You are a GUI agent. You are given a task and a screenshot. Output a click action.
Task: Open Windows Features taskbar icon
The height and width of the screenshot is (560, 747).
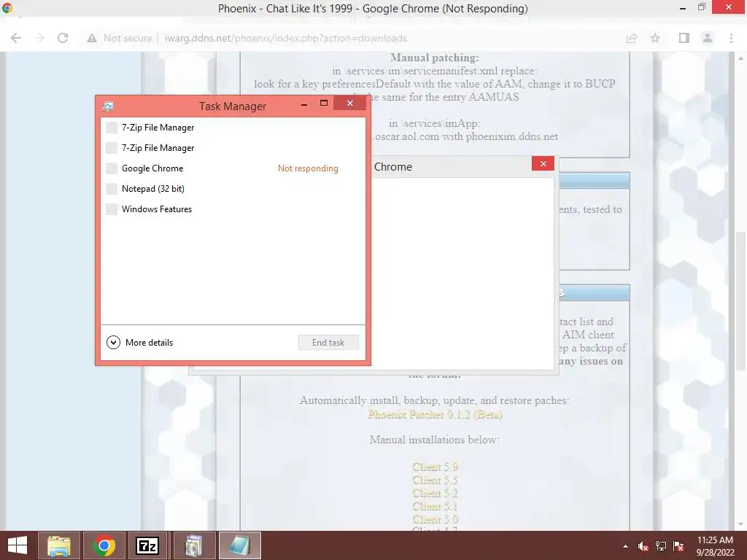pyautogui.click(x=194, y=545)
